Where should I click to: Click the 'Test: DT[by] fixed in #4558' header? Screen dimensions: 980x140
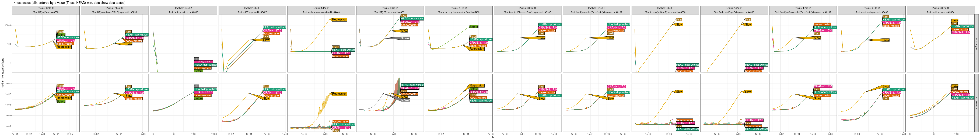coord(46,12)
